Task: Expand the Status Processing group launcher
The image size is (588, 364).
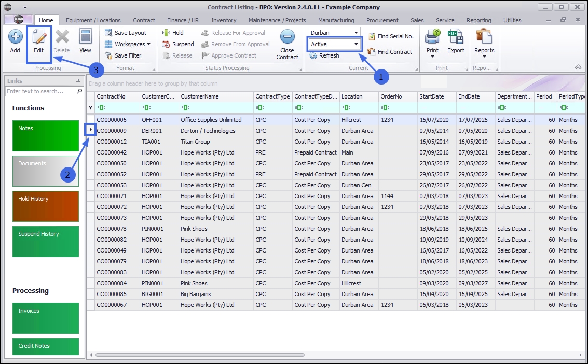Action: (x=301, y=69)
